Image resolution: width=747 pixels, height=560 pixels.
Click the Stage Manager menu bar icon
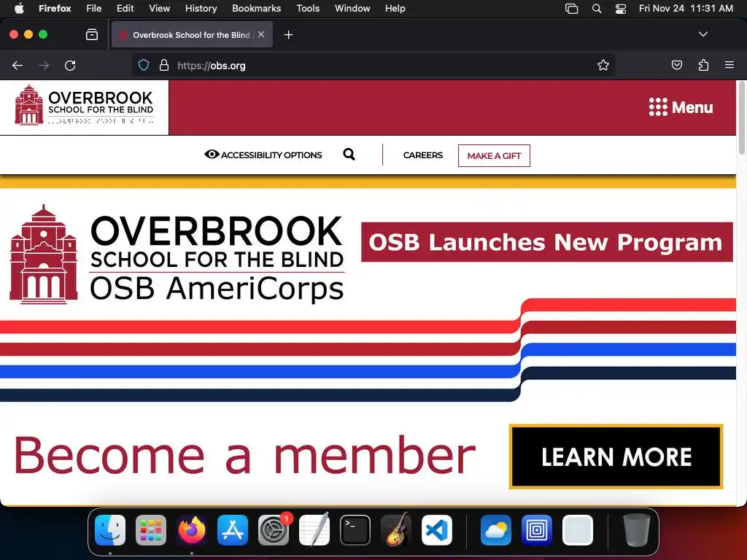pyautogui.click(x=571, y=8)
